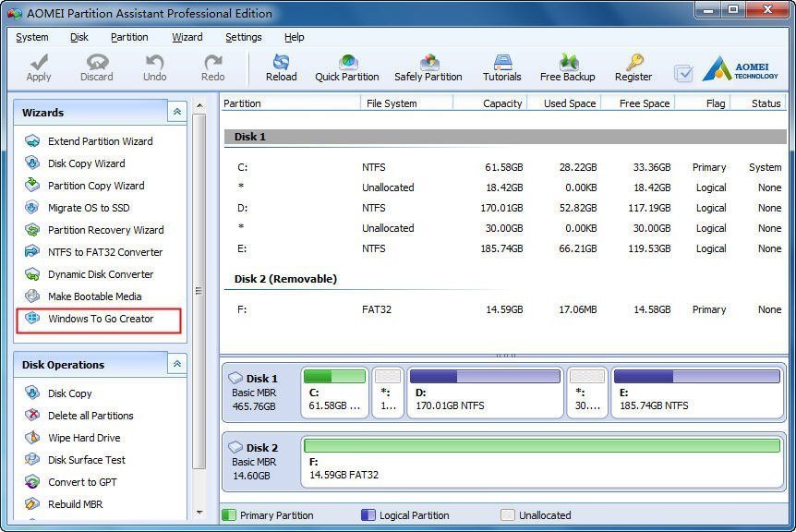Viewport: 796px width, 532px height.
Task: Open the System menu
Action: coord(32,37)
